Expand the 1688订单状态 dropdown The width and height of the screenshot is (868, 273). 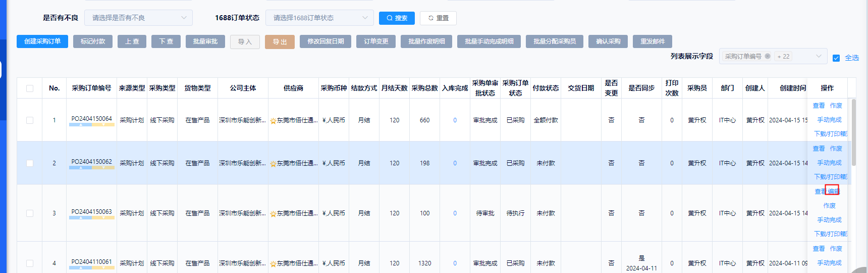[x=319, y=18]
